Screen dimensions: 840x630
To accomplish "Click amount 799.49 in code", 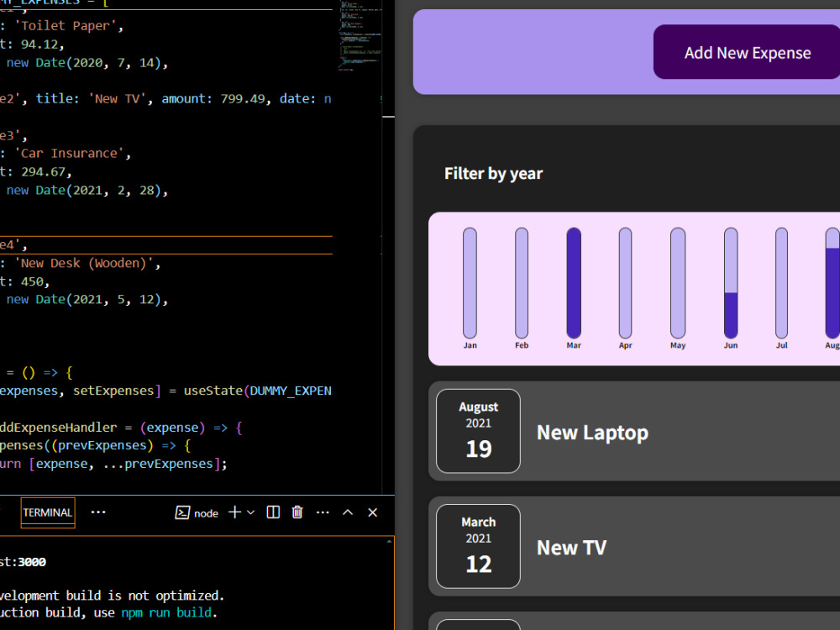I will coord(243,98).
